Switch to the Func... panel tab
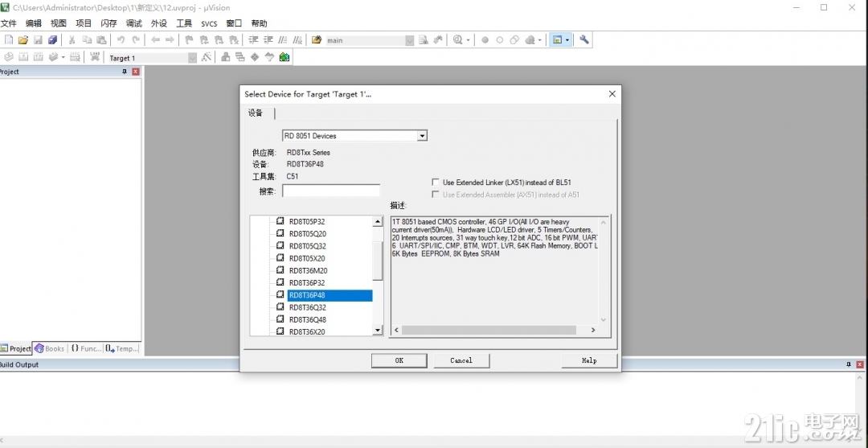Viewport: 868px width, 448px height. [86, 349]
